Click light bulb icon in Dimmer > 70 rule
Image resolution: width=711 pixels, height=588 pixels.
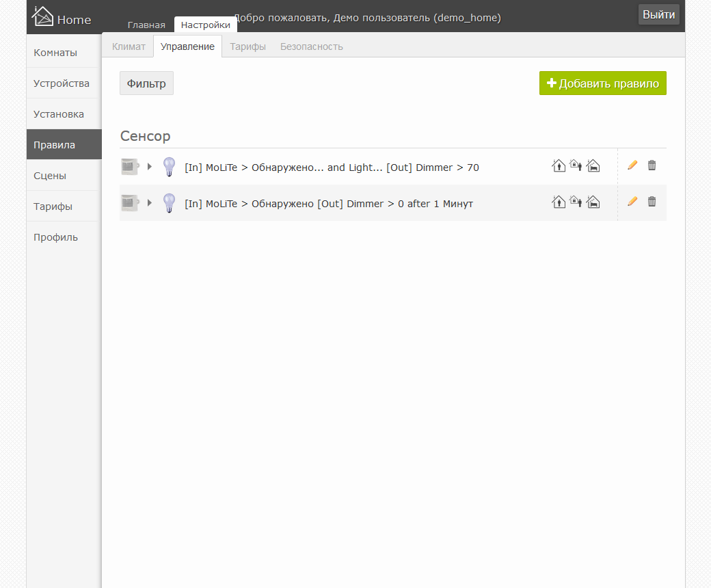[169, 167]
